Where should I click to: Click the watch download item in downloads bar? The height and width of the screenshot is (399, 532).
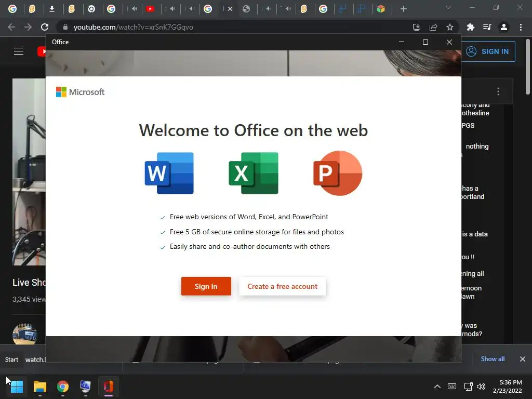pos(35,360)
